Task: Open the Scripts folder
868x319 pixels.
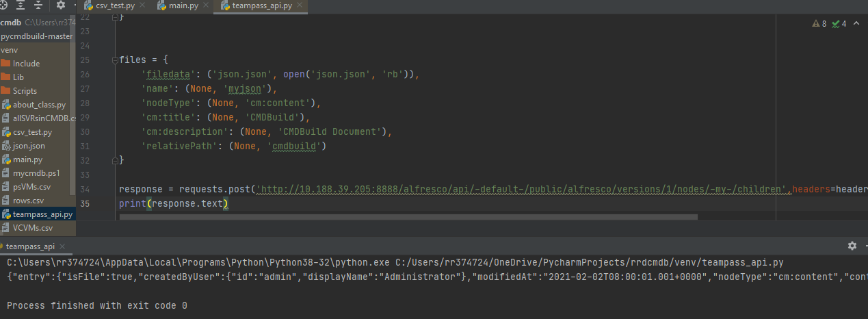Action: point(37,91)
